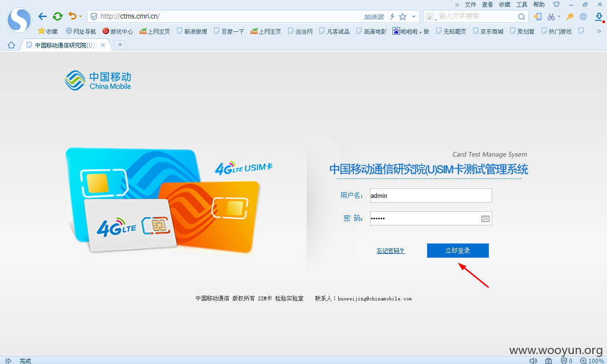Toggle the speaker mute icon in status bar
The height and width of the screenshot is (364, 607).
click(x=533, y=361)
